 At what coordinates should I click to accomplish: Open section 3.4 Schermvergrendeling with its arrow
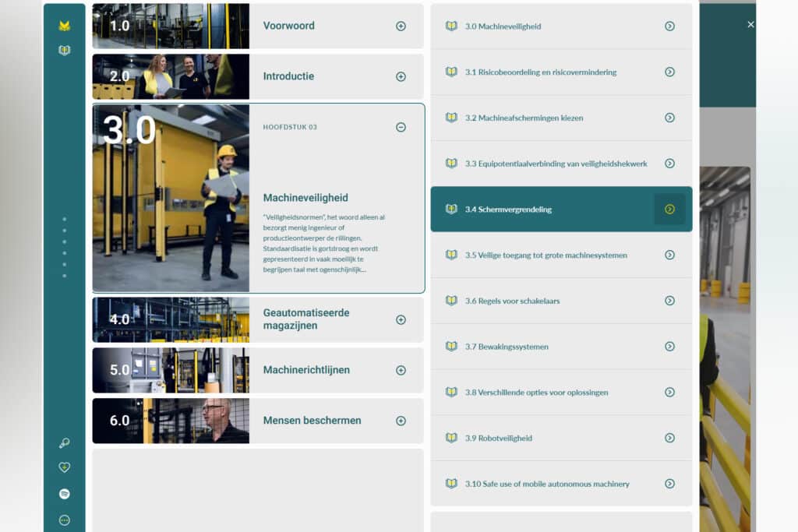pyautogui.click(x=669, y=209)
